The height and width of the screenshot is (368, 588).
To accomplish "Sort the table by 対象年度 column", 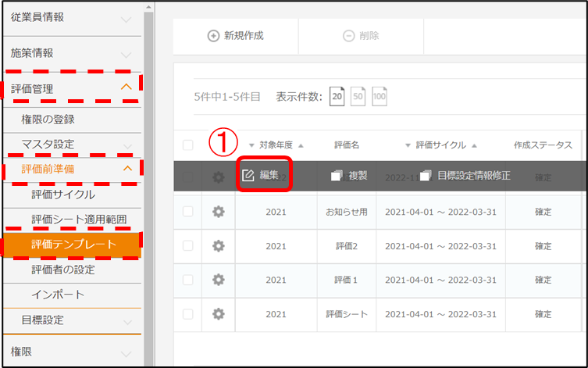I will (x=275, y=145).
